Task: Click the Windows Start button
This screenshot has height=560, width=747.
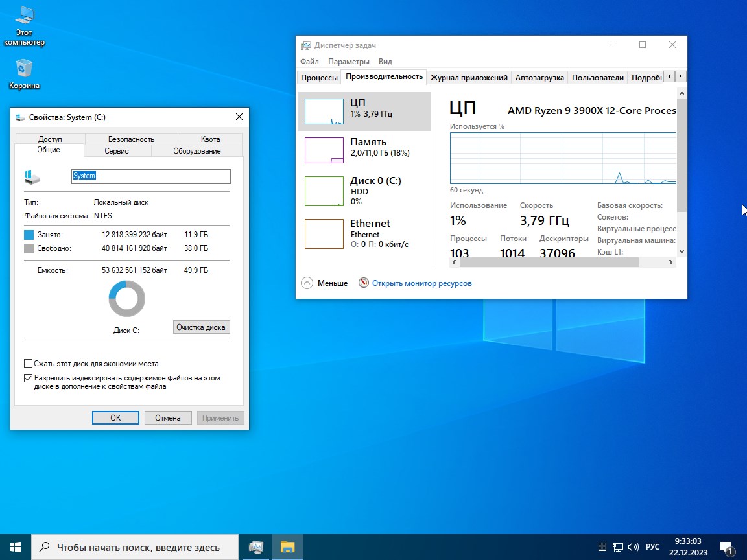Action: [x=16, y=547]
